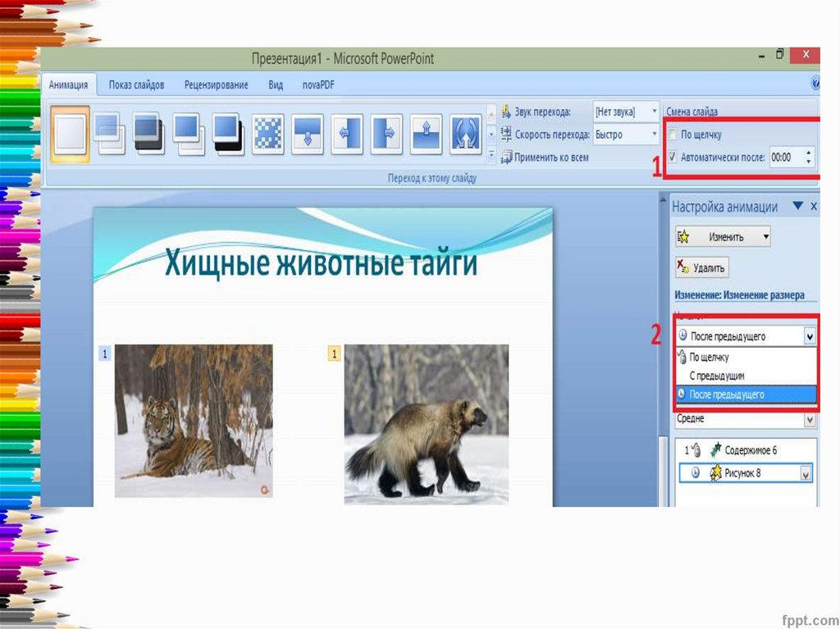840x629 pixels.
Task: Select 'С предыдущим' in start list
Action: pyautogui.click(x=746, y=376)
